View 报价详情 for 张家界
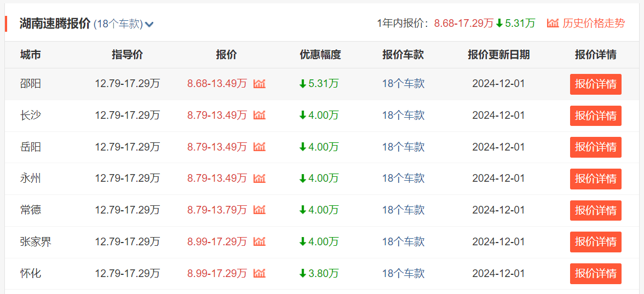 (595, 242)
